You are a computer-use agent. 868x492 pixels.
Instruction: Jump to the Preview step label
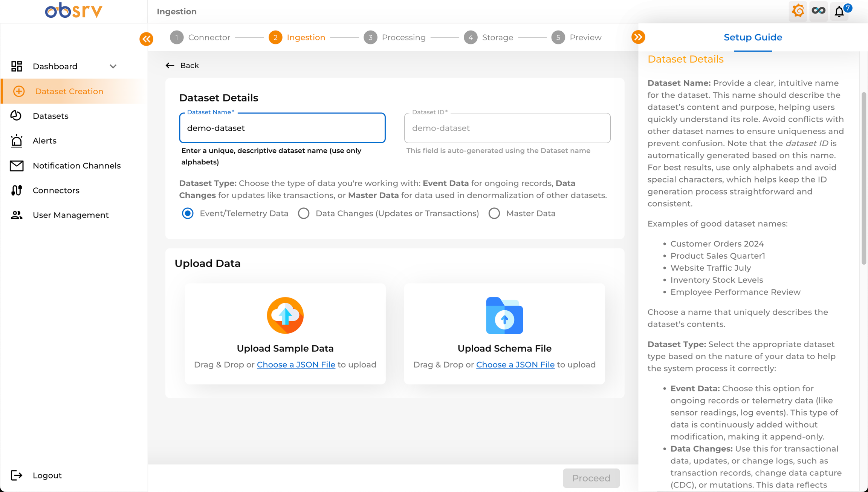point(585,37)
